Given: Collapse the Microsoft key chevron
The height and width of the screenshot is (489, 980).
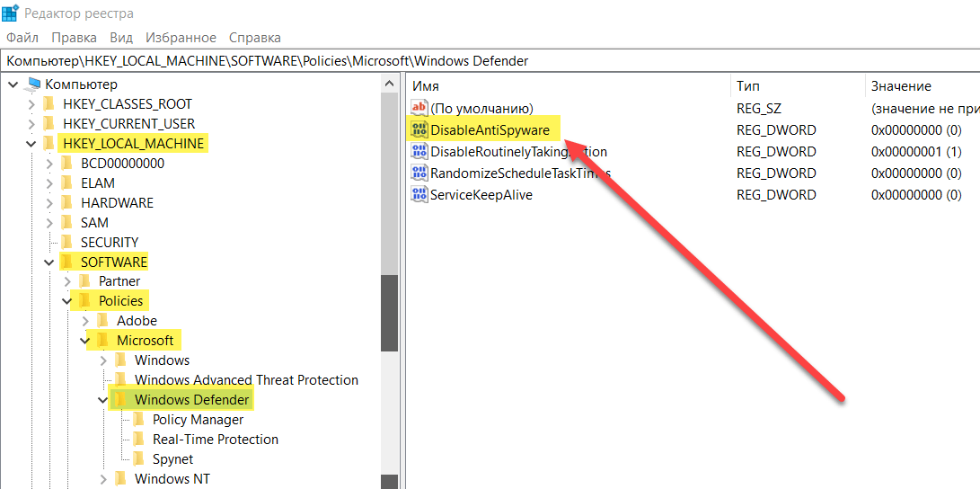Looking at the screenshot, I should [x=85, y=341].
